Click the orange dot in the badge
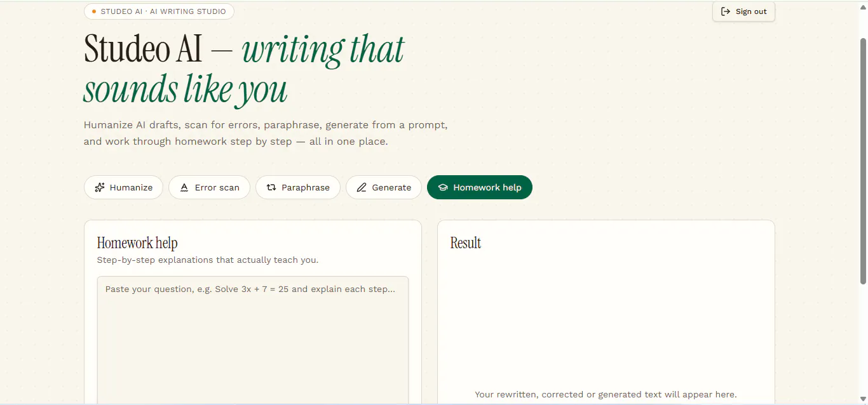 click(94, 11)
